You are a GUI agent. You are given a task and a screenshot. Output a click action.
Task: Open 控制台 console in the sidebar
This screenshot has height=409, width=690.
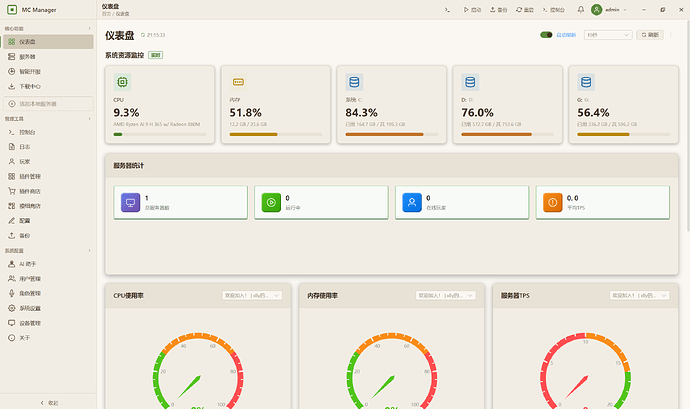[48, 132]
